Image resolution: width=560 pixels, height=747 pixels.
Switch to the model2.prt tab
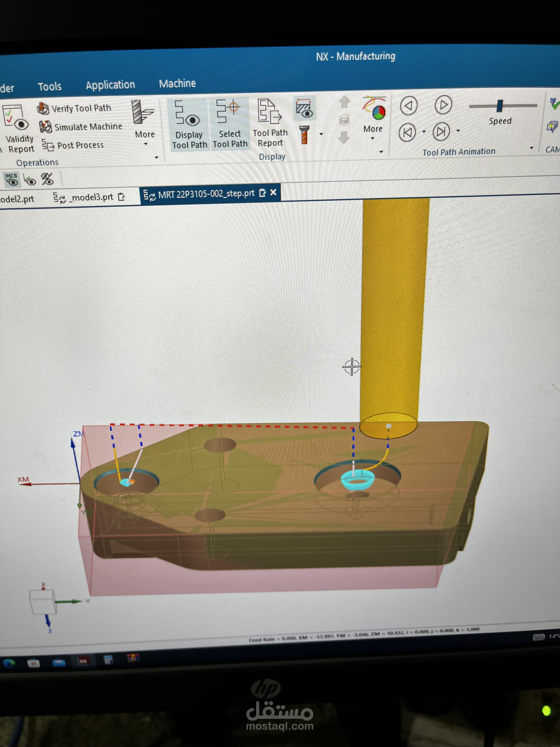point(17,199)
